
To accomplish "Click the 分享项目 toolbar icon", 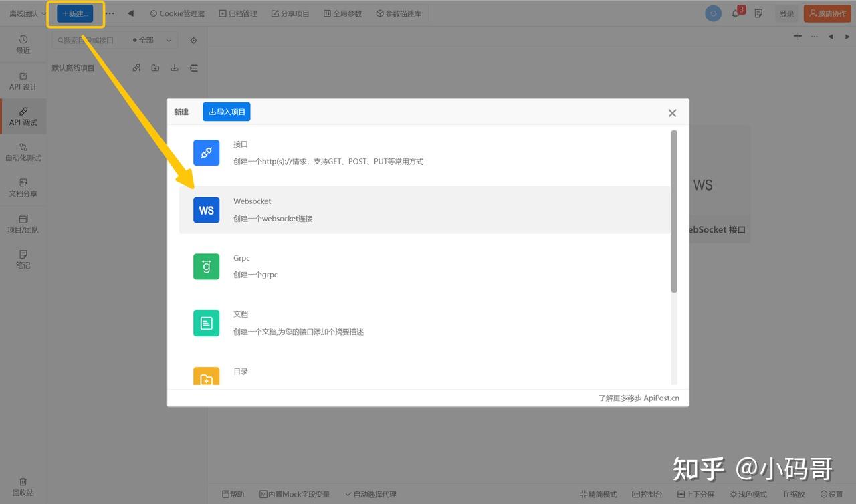I will coord(290,13).
